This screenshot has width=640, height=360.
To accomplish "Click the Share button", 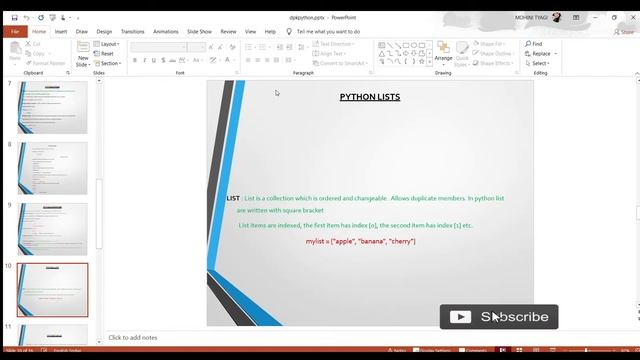I will 624,31.
